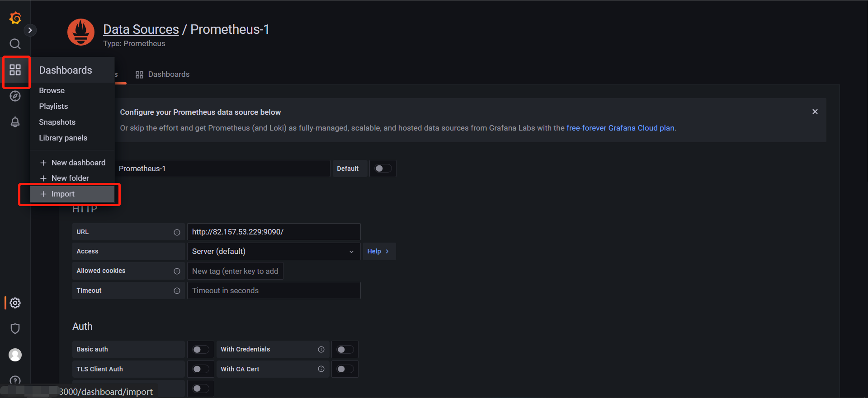
Task: Click the With Credentials info icon
Action: (x=321, y=349)
